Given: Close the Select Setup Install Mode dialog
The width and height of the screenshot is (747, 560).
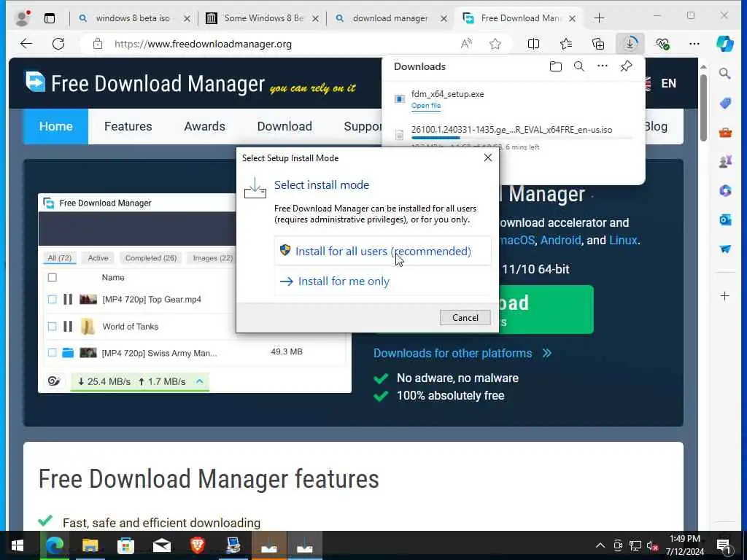Looking at the screenshot, I should (x=488, y=157).
